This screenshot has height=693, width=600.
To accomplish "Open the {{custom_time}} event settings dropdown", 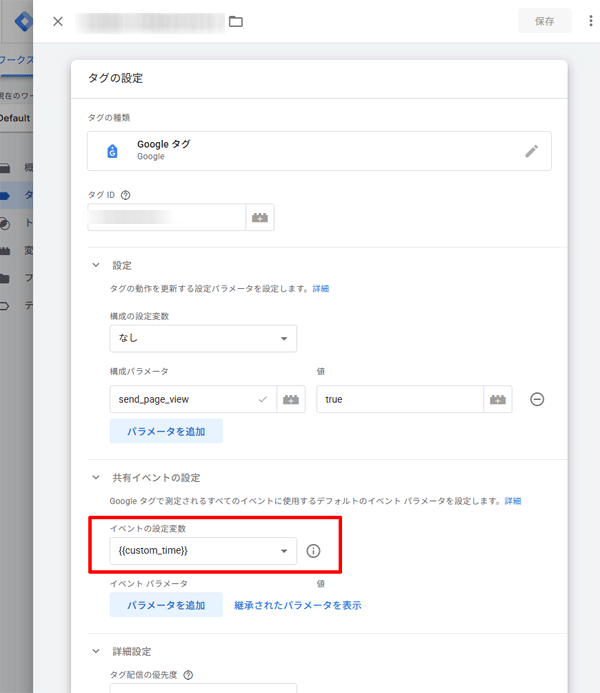I will click(x=203, y=551).
